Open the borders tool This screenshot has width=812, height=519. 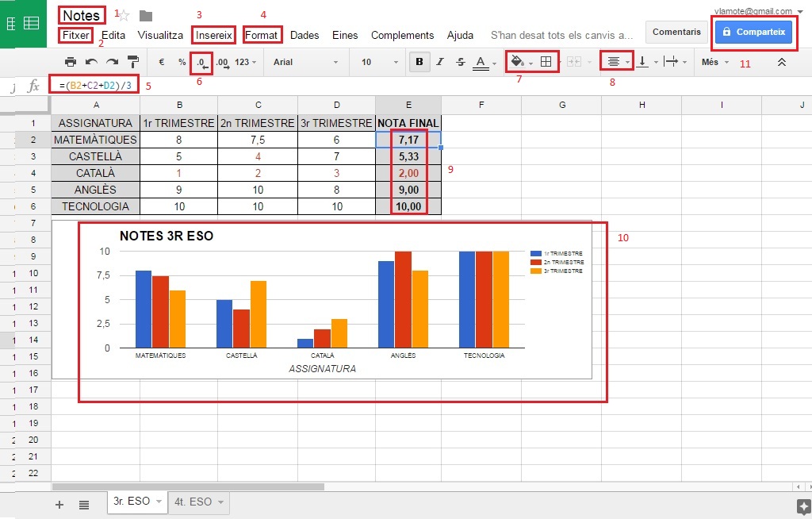tap(546, 62)
